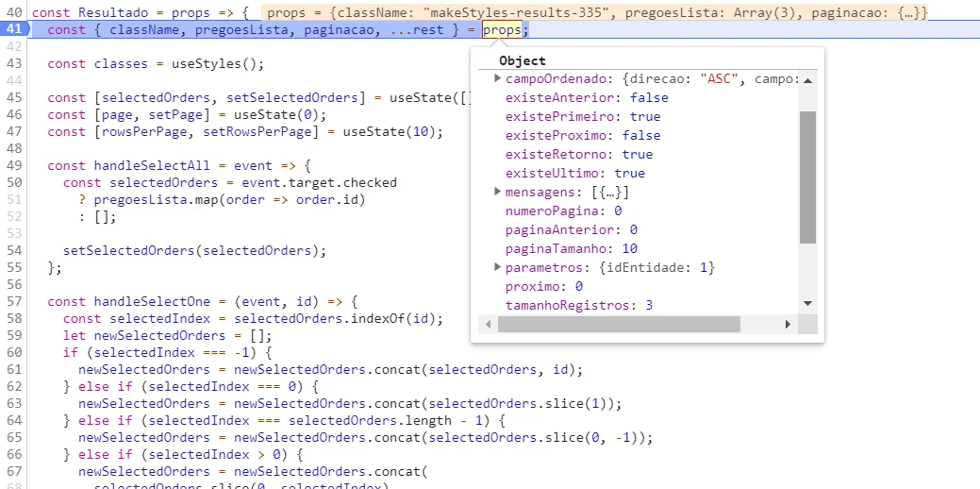
Task: Click handleSelectAll on line 49
Action: coord(153,165)
